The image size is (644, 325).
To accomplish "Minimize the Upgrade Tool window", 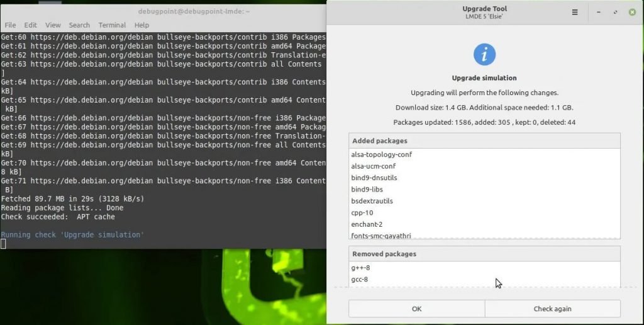I will click(599, 13).
